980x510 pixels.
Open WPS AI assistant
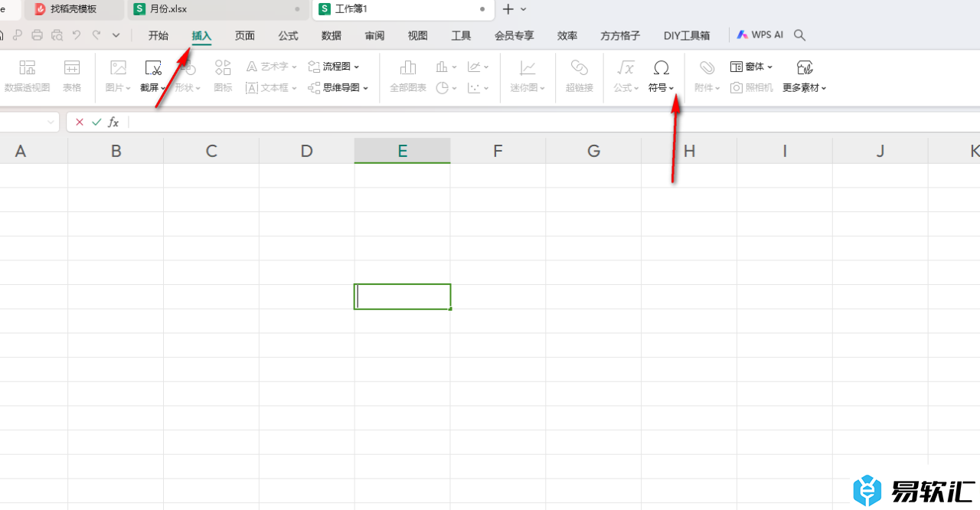click(x=760, y=35)
